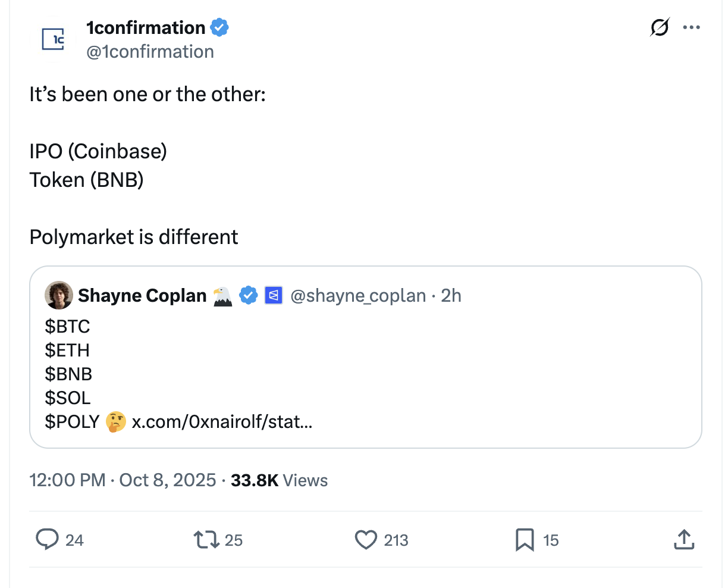The image size is (728, 588).
Task: Bookmark this post
Action: click(525, 539)
